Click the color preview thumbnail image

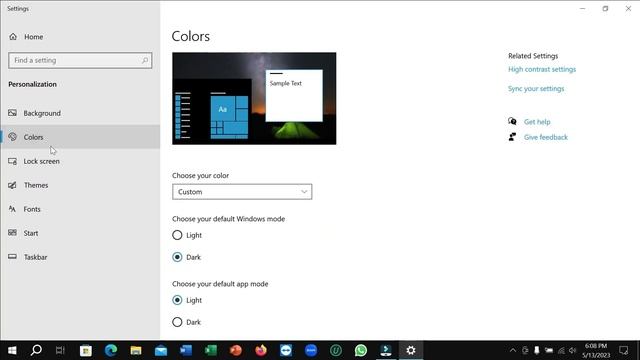(x=254, y=98)
